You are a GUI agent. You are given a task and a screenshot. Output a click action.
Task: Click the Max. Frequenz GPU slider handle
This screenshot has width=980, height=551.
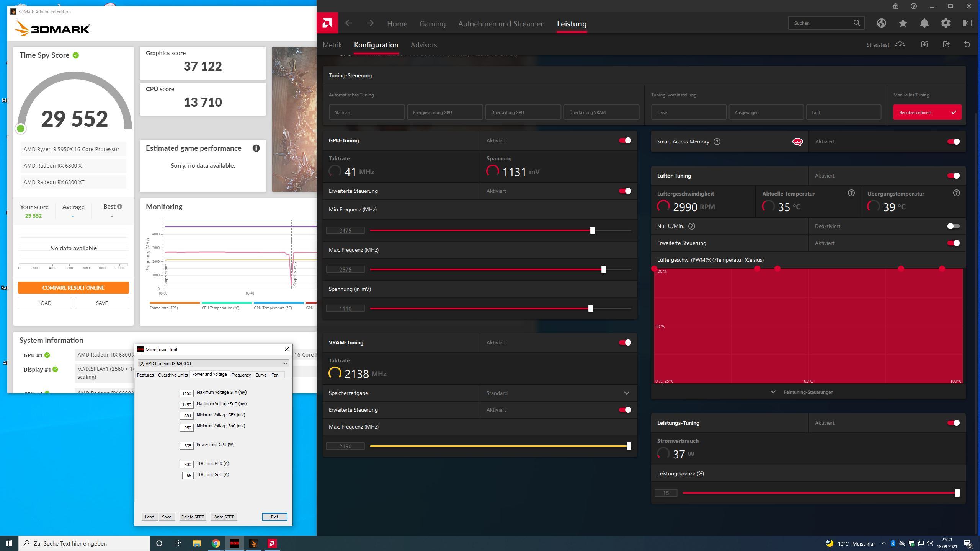click(x=604, y=269)
